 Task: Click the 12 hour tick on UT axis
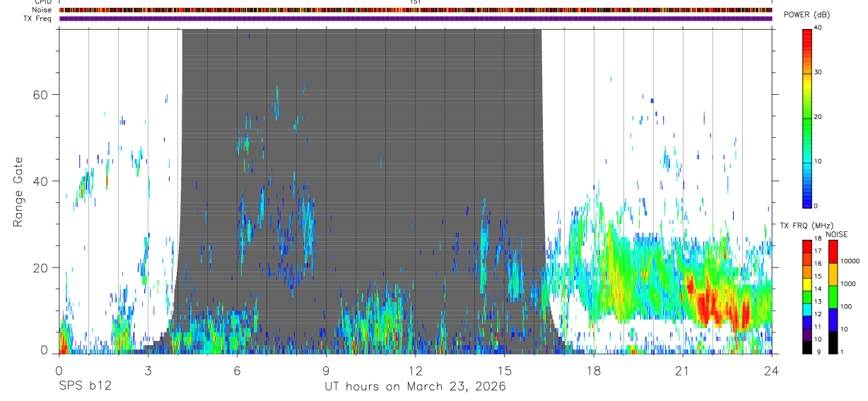click(416, 370)
